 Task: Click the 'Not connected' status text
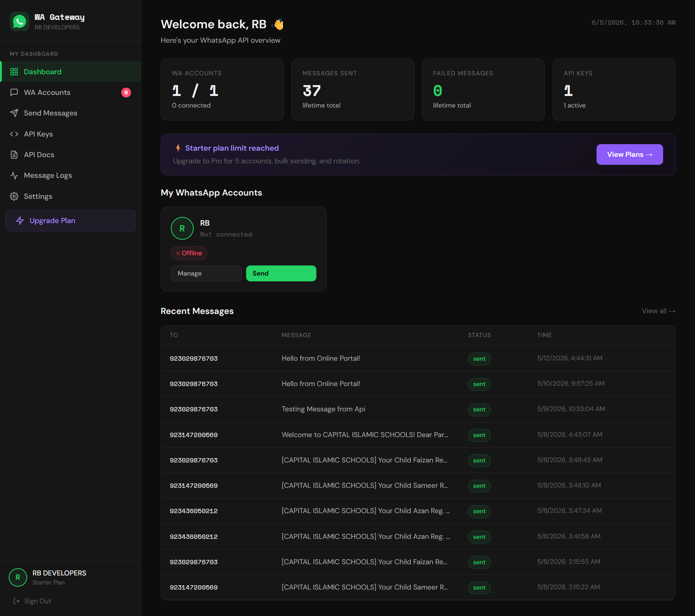pos(226,234)
